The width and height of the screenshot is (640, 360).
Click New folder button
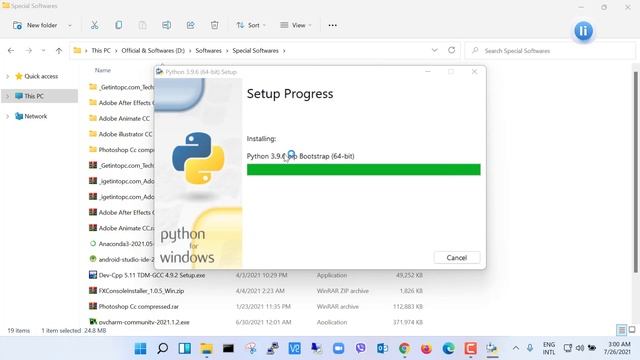coord(36,25)
